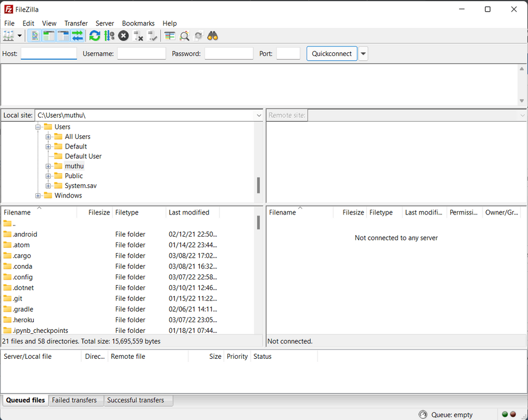Click the Cancel current operation icon
The height and width of the screenshot is (420, 528).
point(123,36)
